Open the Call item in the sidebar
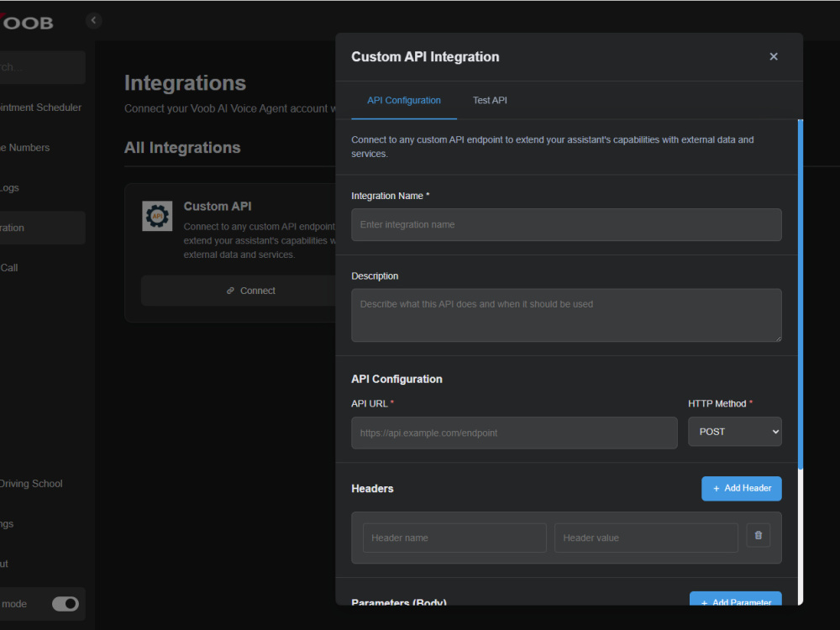 point(9,268)
